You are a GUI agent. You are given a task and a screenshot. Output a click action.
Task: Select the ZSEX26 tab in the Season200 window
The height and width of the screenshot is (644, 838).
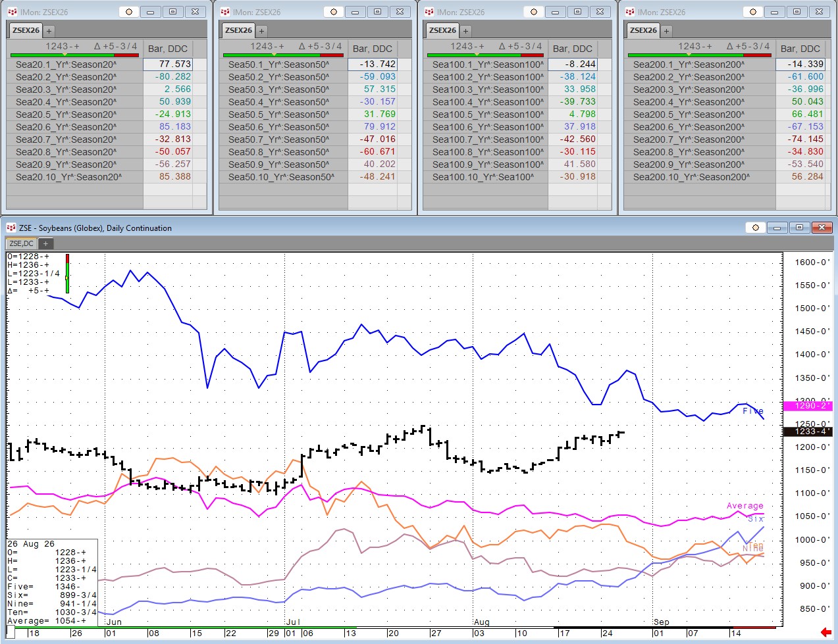coord(643,30)
